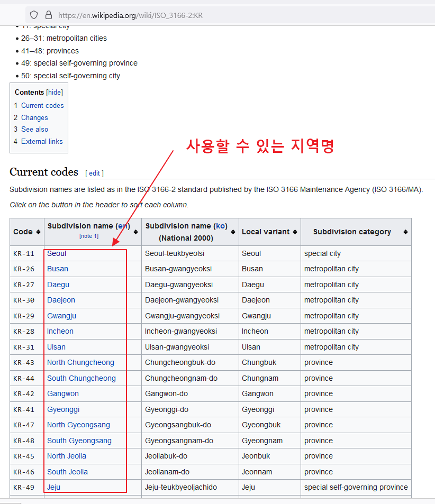Click the Chungbuk local variant cell
Screen dimensions: 435x504
(269, 363)
